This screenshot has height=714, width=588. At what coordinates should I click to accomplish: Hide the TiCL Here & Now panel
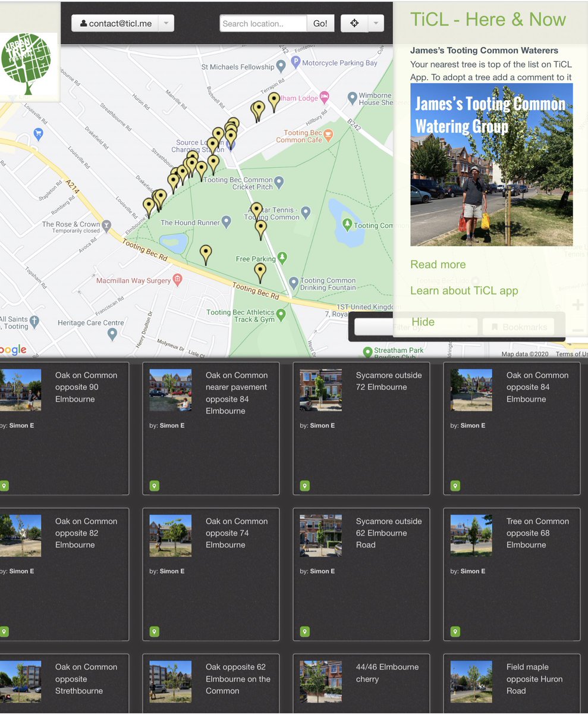coord(423,322)
